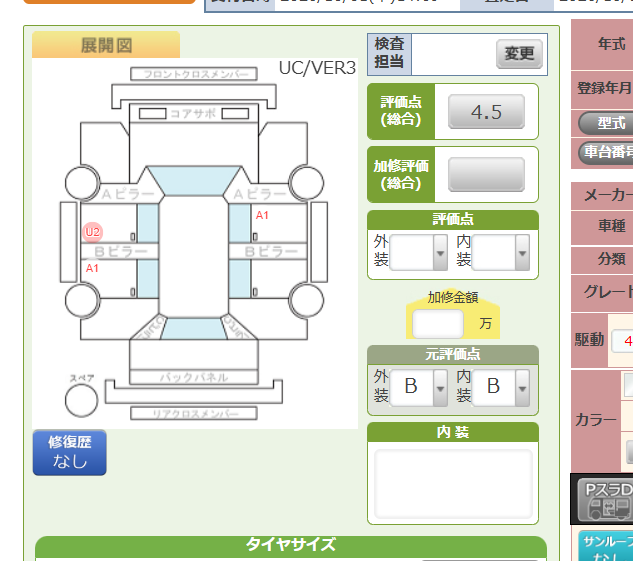The height and width of the screenshot is (561, 633).
Task: Select the 展開図 tab
Action: 106,45
